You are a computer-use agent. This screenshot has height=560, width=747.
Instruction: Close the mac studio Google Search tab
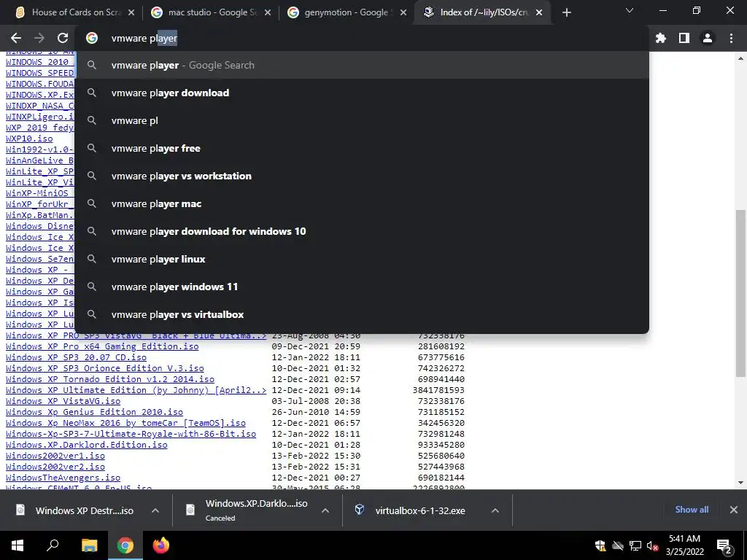[x=268, y=12]
